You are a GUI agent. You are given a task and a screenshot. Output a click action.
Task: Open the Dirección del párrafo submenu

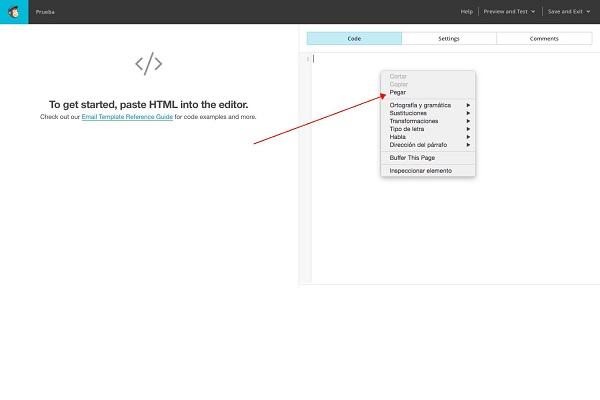coord(421,145)
